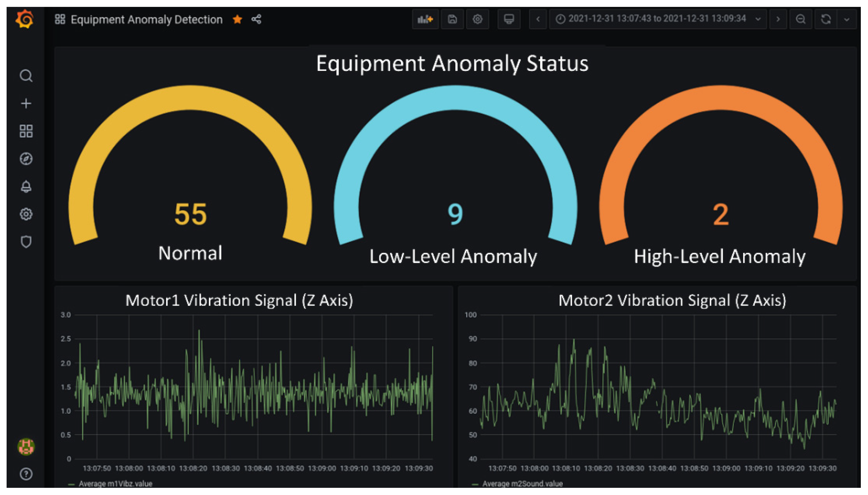Image resolution: width=868 pixels, height=495 pixels.
Task: Click the Add panel toolbar icon
Action: [x=425, y=20]
